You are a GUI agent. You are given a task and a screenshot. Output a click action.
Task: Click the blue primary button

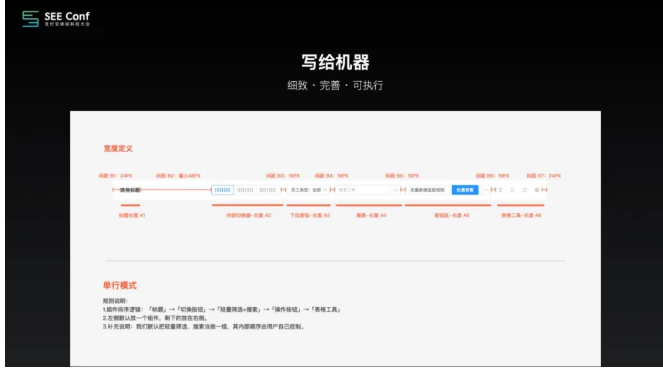click(x=465, y=190)
